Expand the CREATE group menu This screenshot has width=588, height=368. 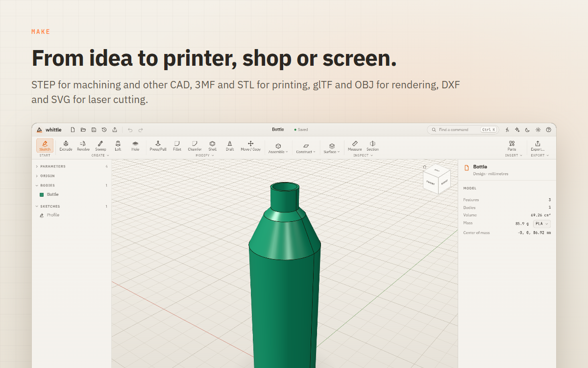[x=100, y=155]
